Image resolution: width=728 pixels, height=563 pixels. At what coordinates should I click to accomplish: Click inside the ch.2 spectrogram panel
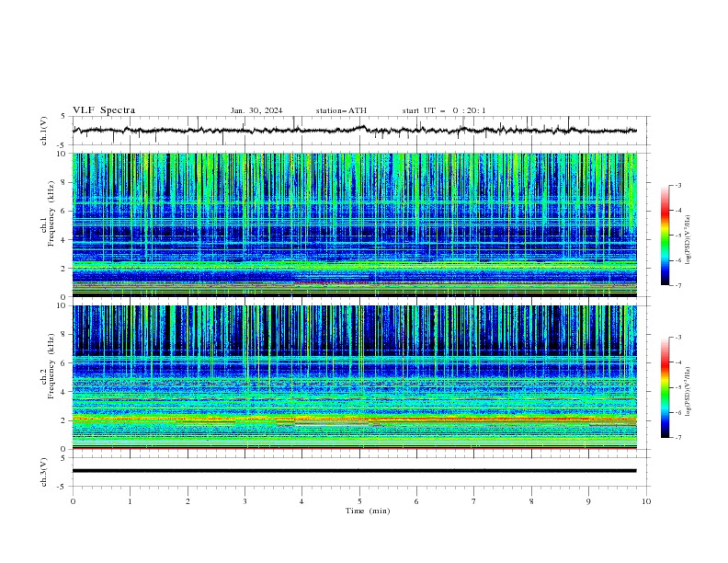[x=355, y=377]
